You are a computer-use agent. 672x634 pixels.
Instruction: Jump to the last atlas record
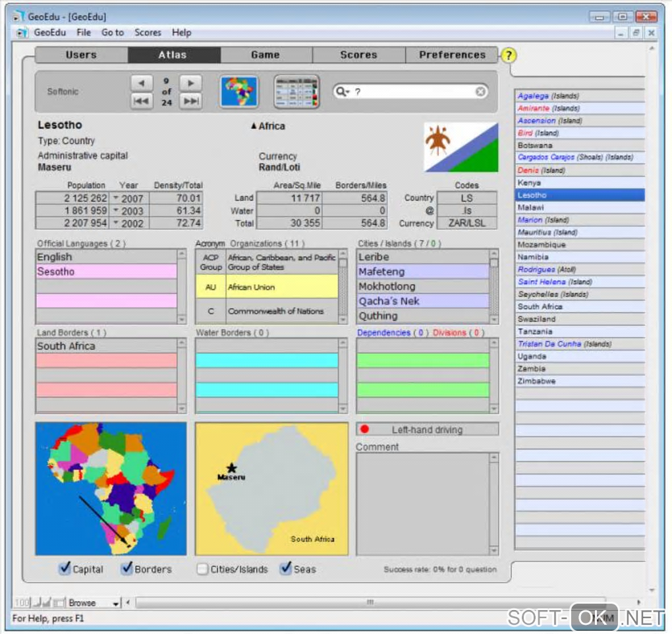pos(190,101)
